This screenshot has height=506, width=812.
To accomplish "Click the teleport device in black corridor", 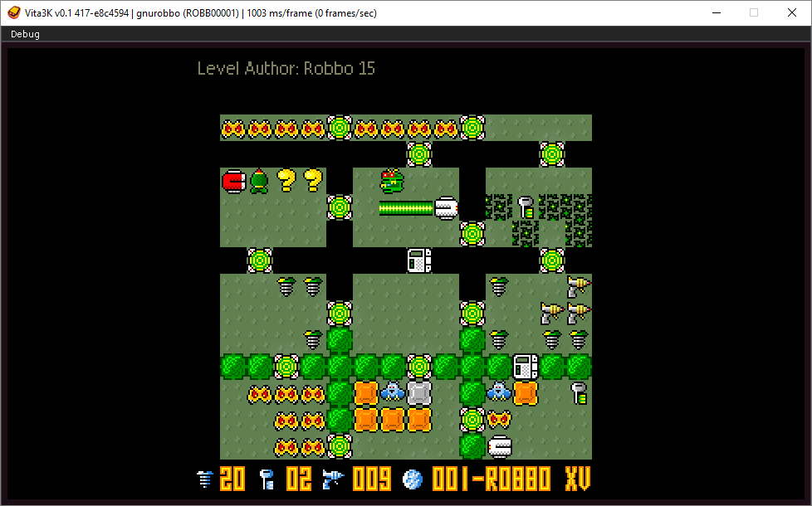I will pos(419,260).
